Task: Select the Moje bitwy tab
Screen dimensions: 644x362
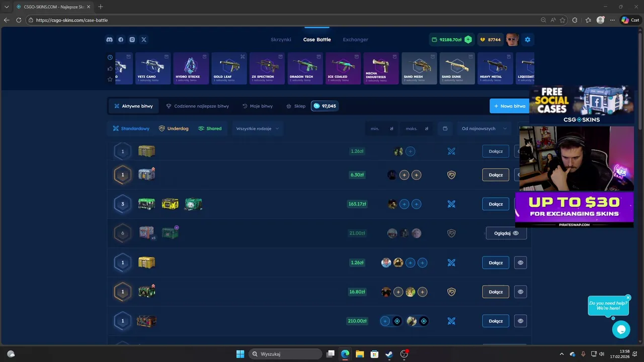Action: [x=258, y=106]
